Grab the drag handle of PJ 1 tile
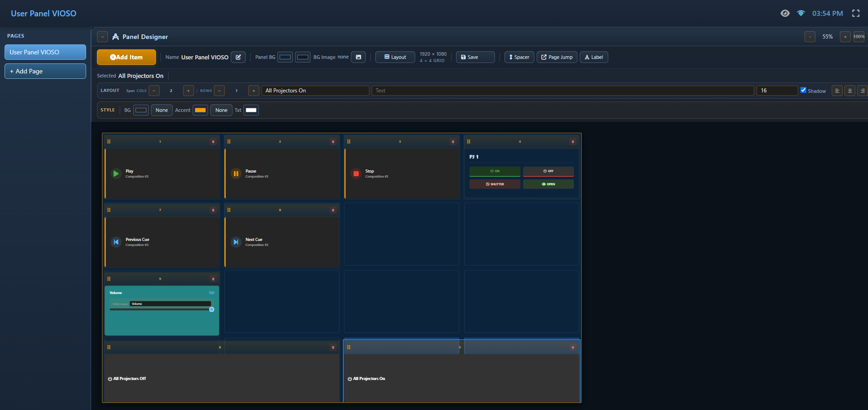The image size is (868, 410). (469, 142)
